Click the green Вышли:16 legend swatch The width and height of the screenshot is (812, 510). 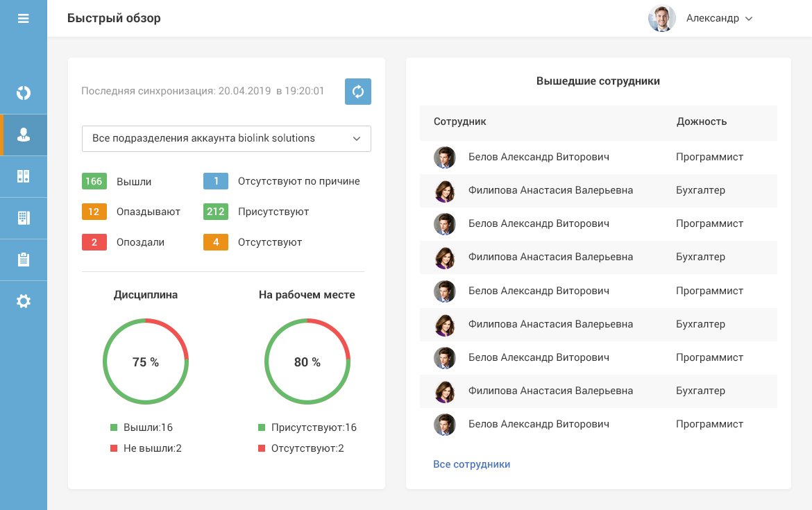(114, 427)
